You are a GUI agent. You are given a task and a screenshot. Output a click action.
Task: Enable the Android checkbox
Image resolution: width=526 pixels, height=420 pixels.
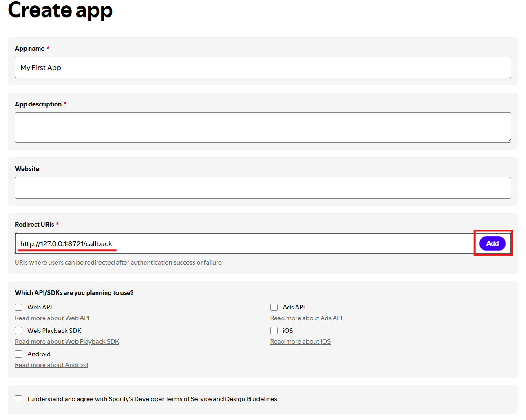click(x=18, y=354)
